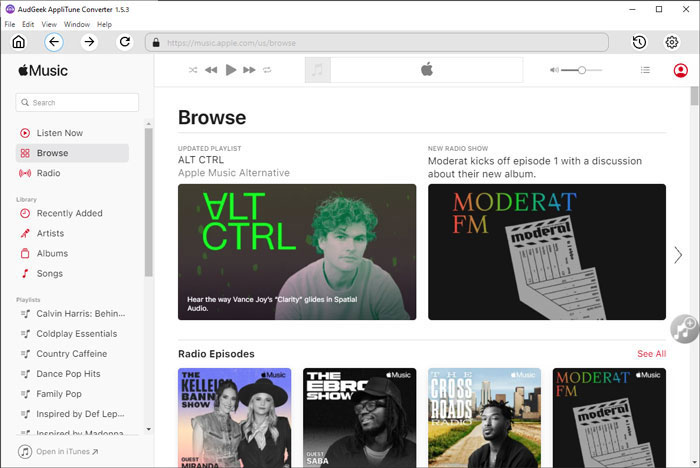The image size is (700, 468).
Task: Open settings gear icon
Action: (x=671, y=42)
